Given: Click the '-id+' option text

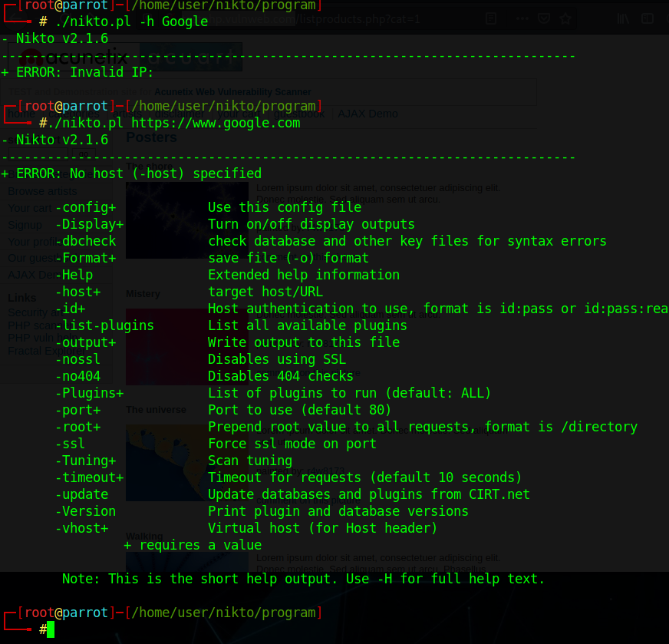Looking at the screenshot, I should [70, 309].
